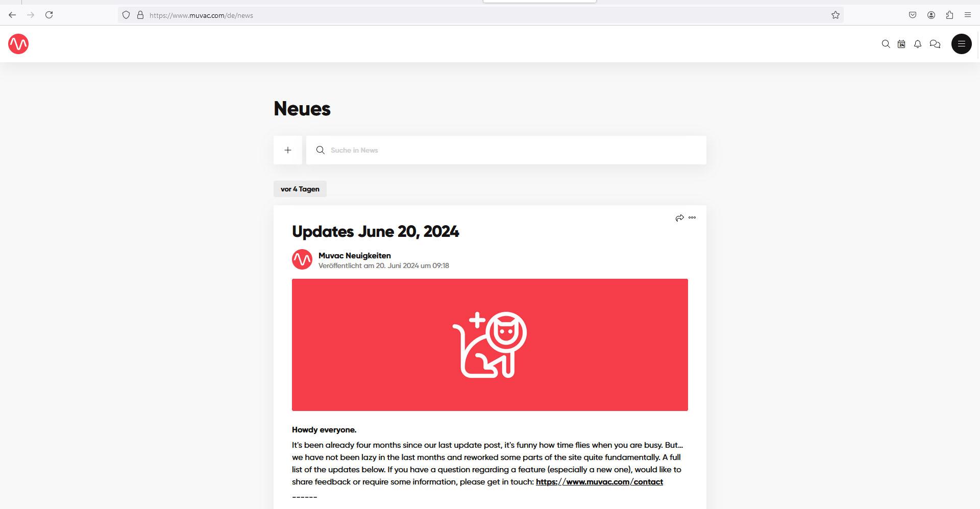Click the Muvac logo in header

pos(18,44)
